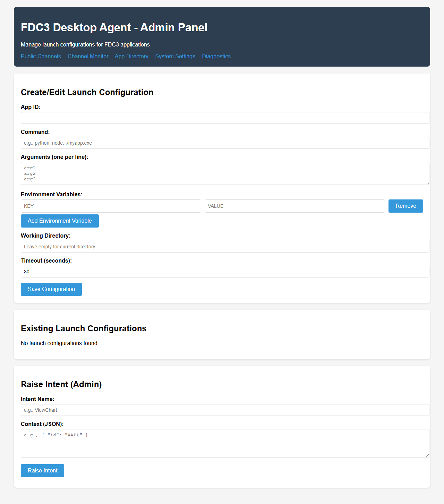Click Add Environment Variable
444x504 pixels.
point(60,221)
